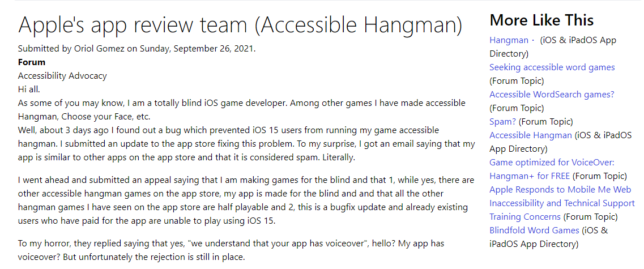Click the 'More Like This' heading

[x=541, y=20]
